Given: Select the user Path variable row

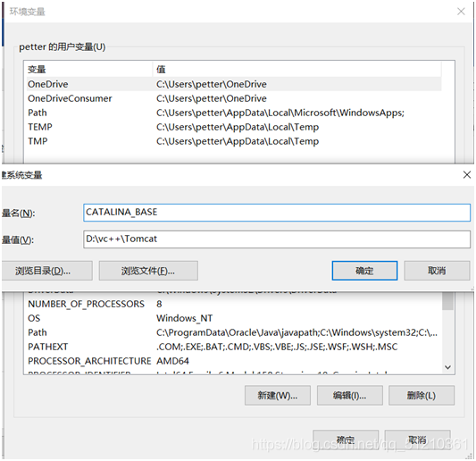Looking at the screenshot, I should [234, 113].
